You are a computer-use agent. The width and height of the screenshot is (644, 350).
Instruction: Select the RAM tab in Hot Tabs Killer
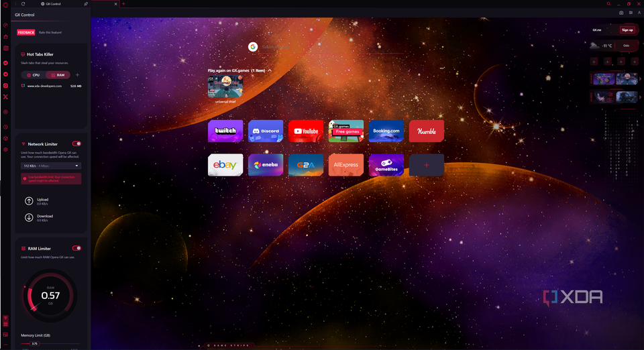[58, 75]
